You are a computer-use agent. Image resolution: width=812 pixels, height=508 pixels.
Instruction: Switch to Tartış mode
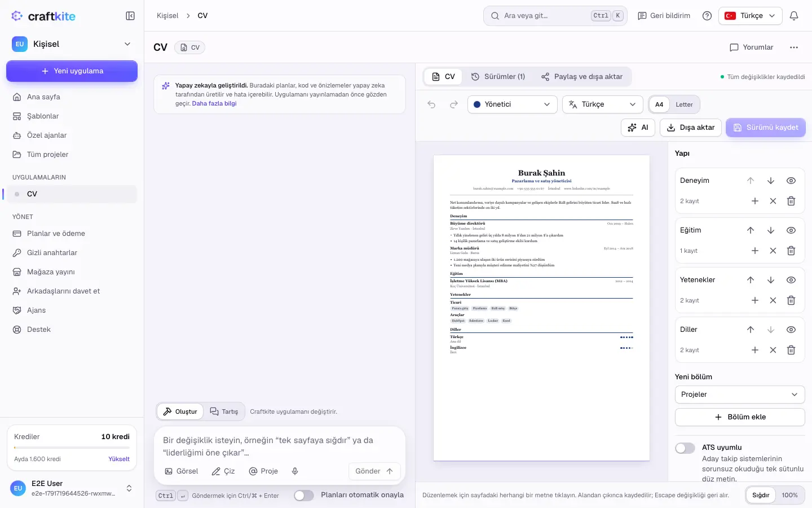pyautogui.click(x=224, y=411)
